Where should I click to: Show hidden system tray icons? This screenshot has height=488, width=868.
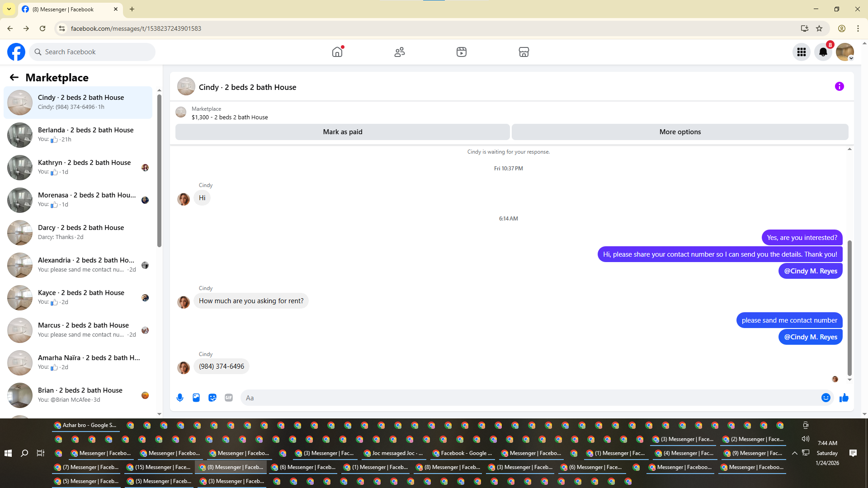point(794,453)
